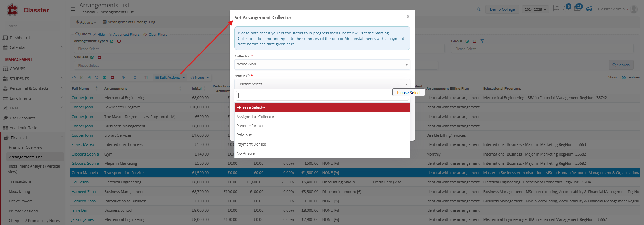Click the copy to clipboard icon
Viewport: 644px width, 225px height.
96,78
